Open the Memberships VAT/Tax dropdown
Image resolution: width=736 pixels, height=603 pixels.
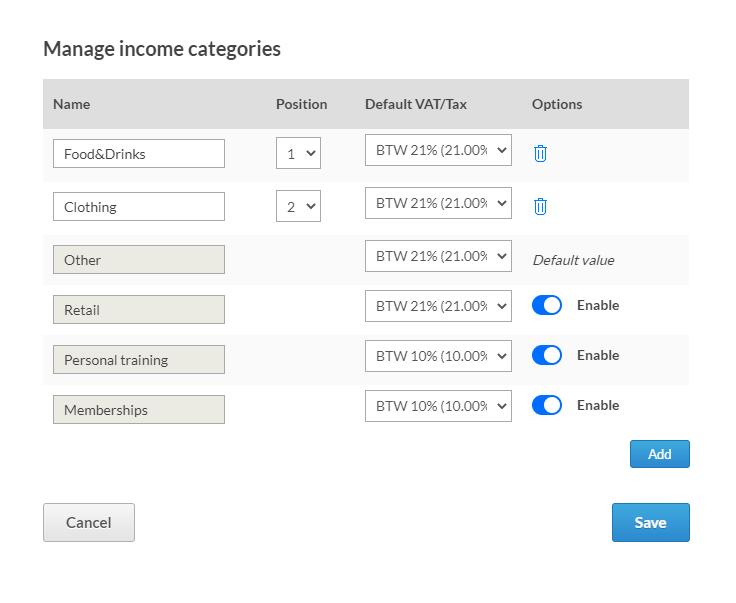438,406
